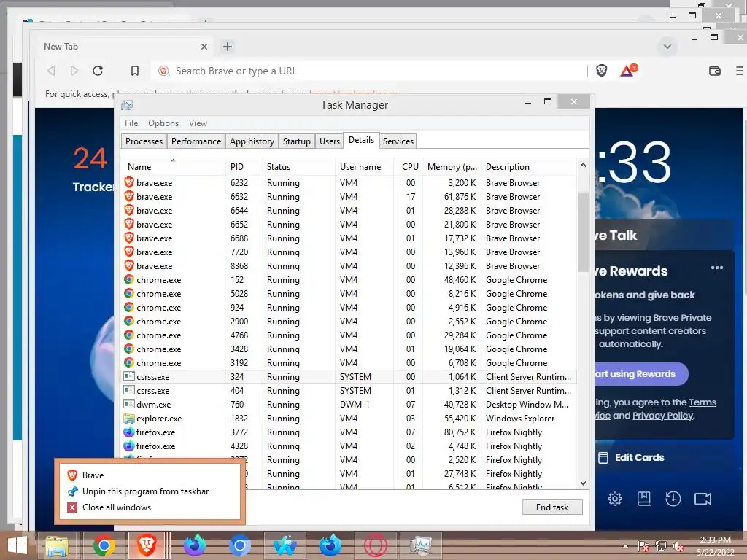Sort by Name column header

click(173, 167)
